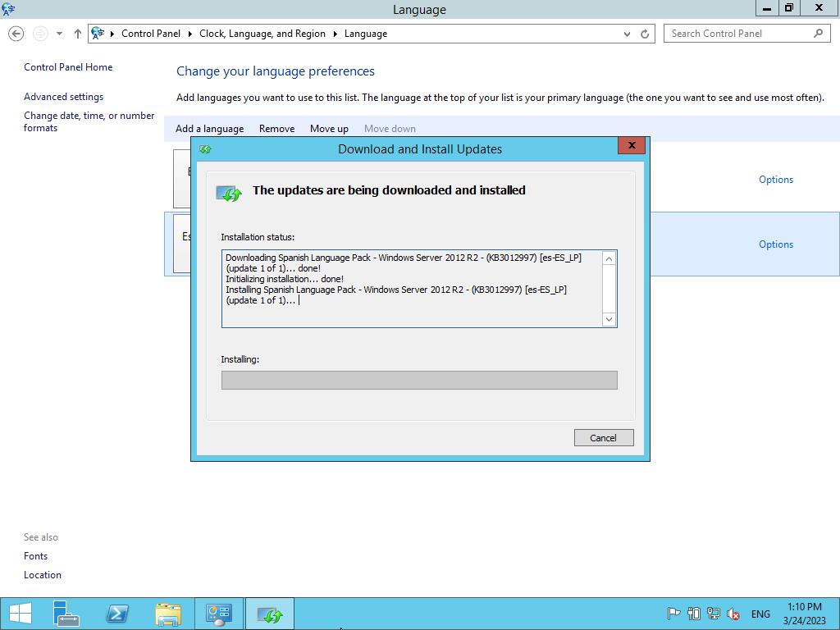Open Options for the second highlighted language
The width and height of the screenshot is (840, 630).
pos(776,244)
